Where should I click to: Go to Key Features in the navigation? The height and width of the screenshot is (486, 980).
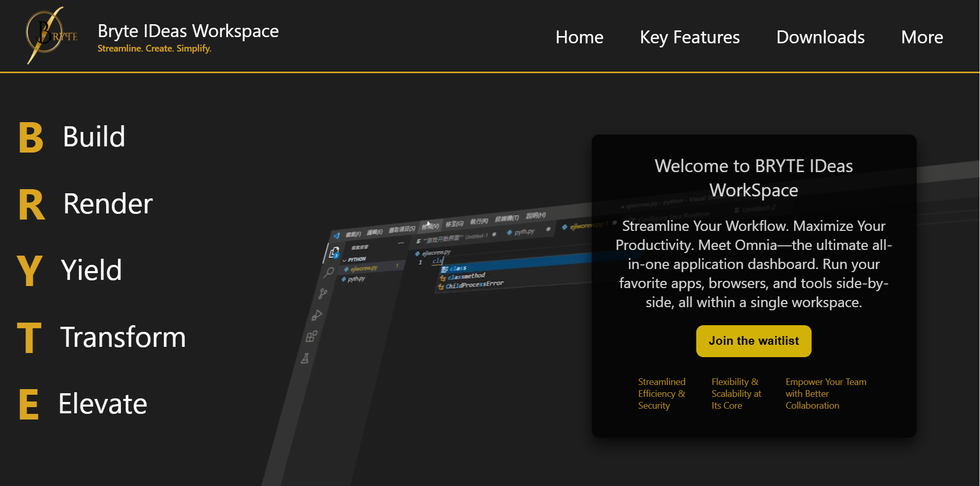point(689,37)
